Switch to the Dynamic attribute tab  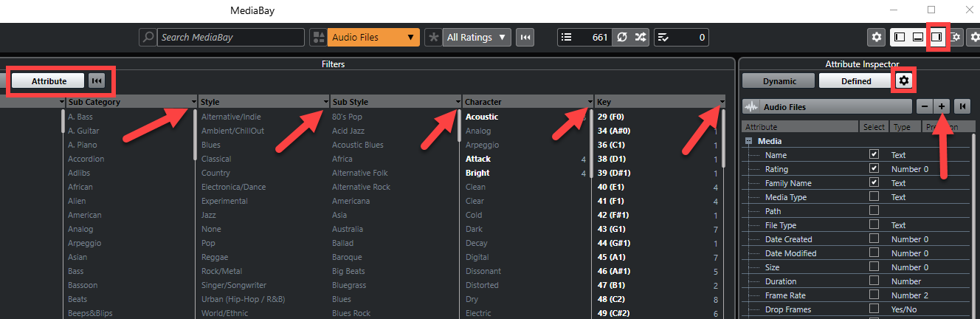[779, 81]
